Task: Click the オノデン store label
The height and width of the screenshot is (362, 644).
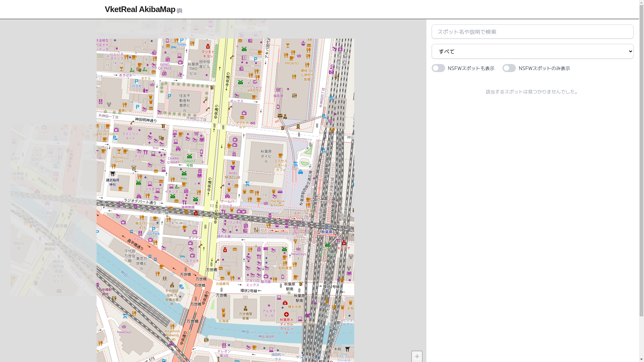Action: 195,238
